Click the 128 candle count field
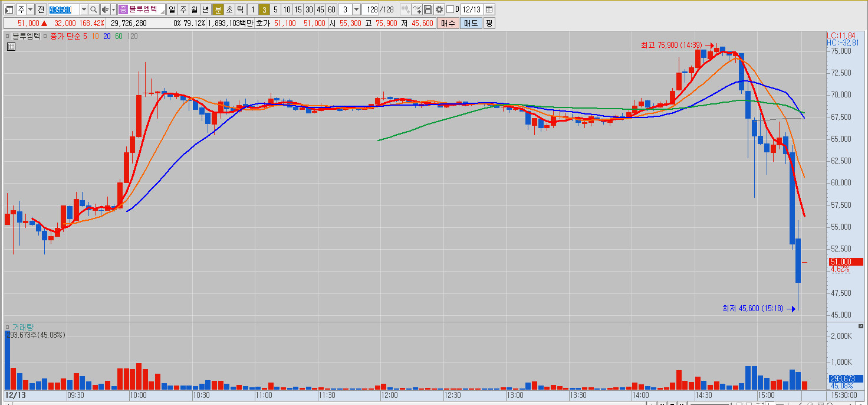868x405 pixels. coord(371,9)
